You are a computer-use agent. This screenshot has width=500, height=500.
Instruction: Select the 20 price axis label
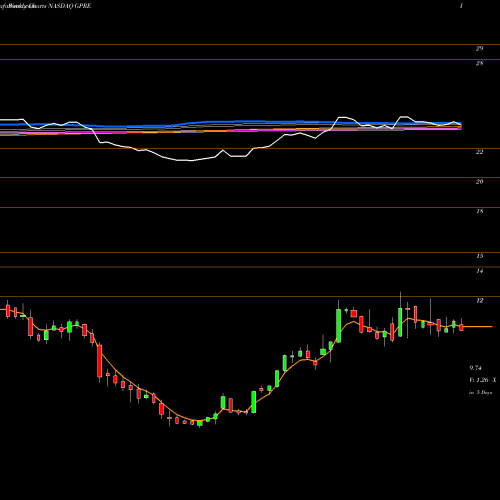(x=479, y=182)
